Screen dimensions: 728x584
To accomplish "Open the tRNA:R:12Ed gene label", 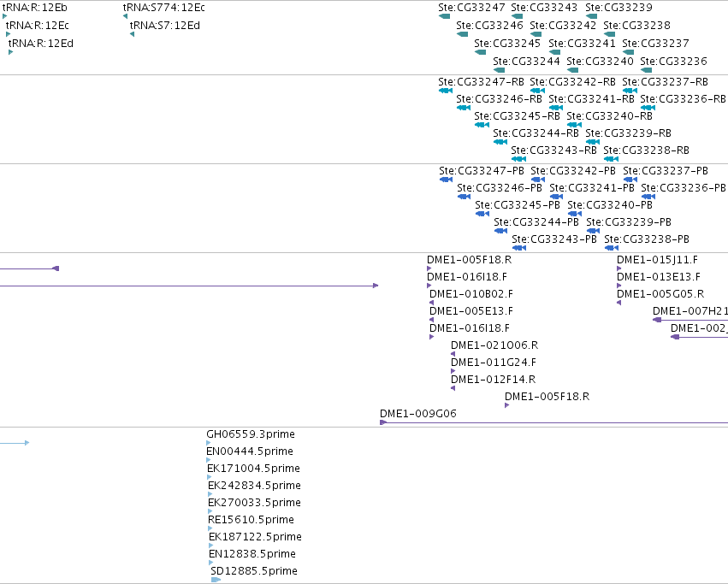I will [x=41, y=43].
